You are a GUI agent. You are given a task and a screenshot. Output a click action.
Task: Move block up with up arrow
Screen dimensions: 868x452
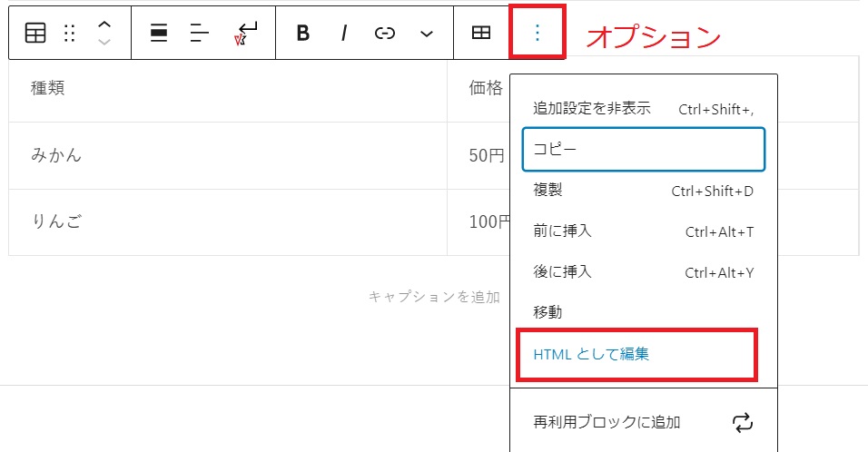point(104,25)
